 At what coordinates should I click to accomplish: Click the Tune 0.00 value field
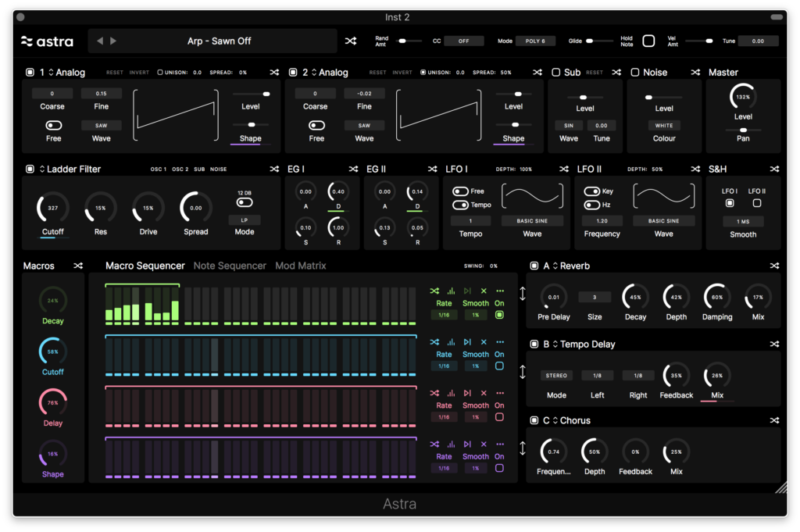tap(758, 41)
